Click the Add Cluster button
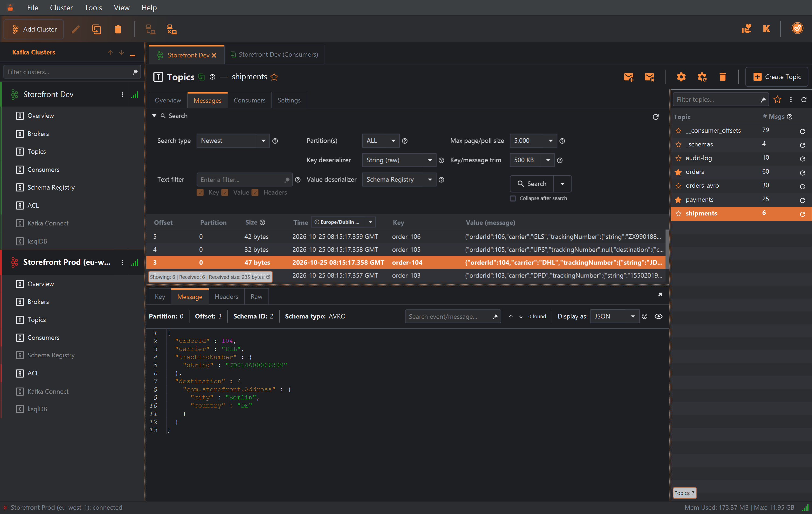Screen dimensions: 812x514 [x=34, y=29]
